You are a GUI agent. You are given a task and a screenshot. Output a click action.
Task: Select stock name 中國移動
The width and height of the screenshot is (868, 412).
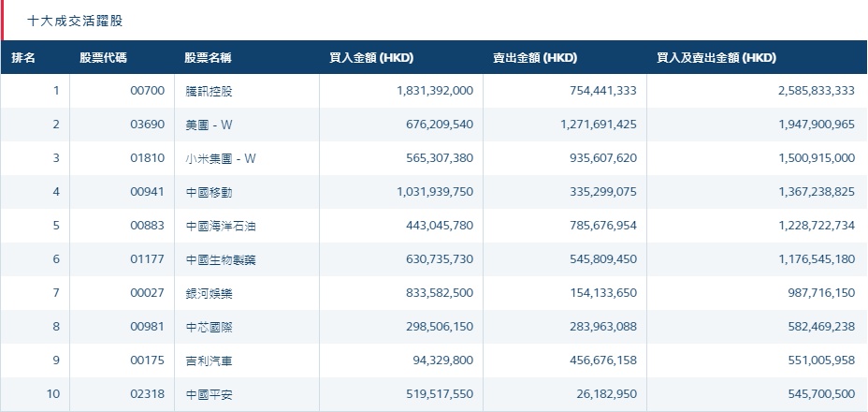(x=209, y=192)
